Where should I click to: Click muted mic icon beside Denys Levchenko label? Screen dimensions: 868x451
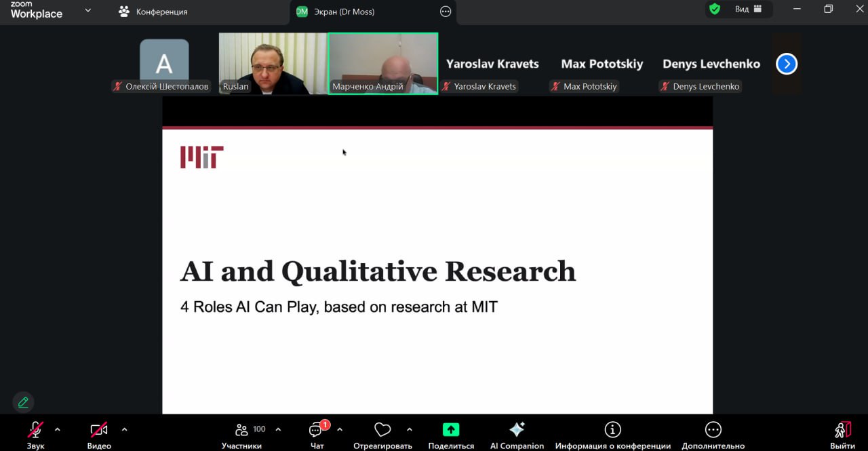(665, 86)
